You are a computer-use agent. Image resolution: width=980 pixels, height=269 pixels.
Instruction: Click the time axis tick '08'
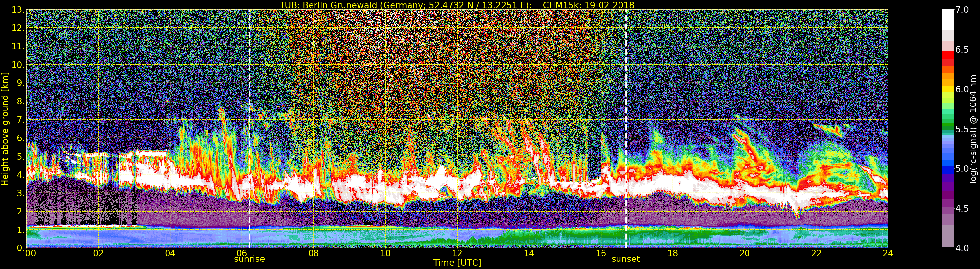(x=313, y=253)
